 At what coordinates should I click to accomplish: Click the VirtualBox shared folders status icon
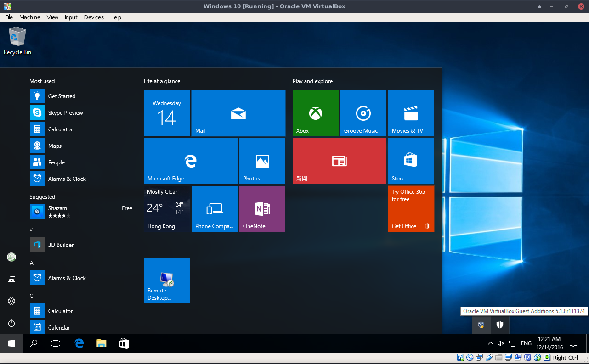tap(499, 358)
